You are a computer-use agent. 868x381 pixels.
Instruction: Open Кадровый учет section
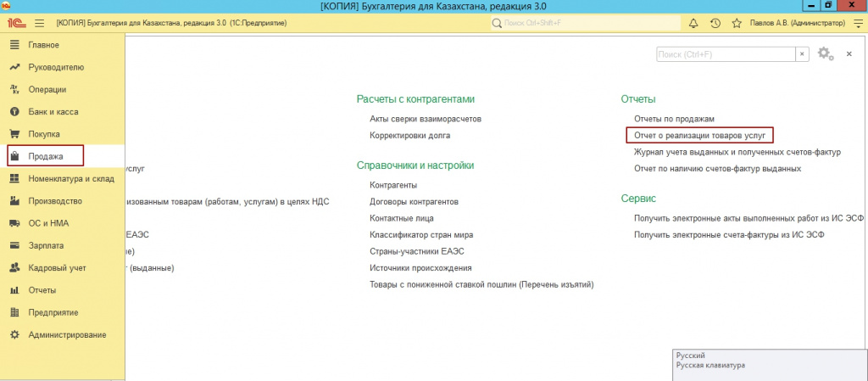[x=63, y=267]
